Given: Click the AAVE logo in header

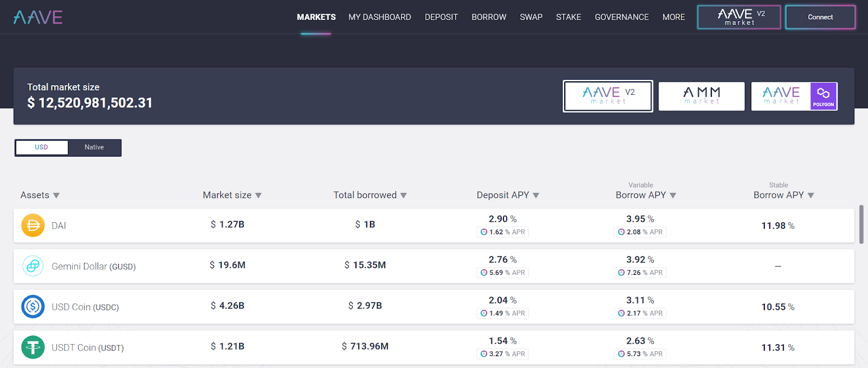Looking at the screenshot, I should [x=38, y=17].
